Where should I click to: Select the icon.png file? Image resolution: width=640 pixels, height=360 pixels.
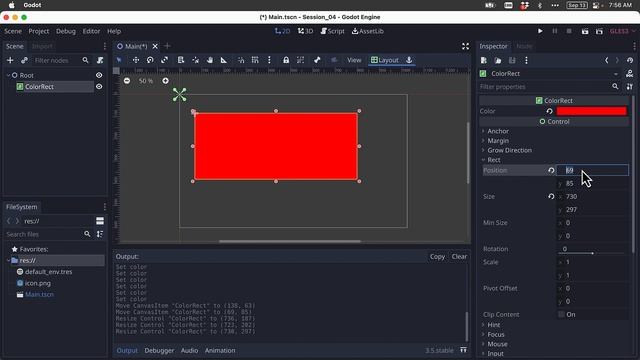[38, 283]
